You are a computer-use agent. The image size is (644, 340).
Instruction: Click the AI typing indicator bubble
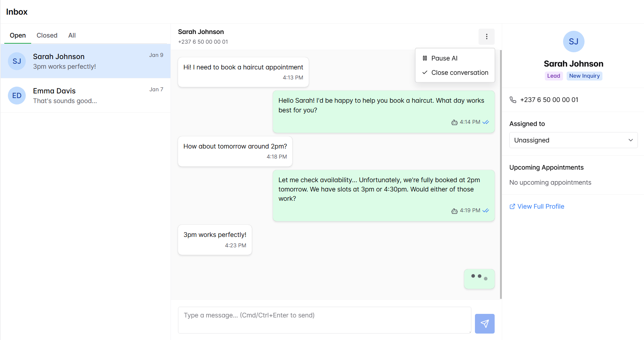pos(479,279)
